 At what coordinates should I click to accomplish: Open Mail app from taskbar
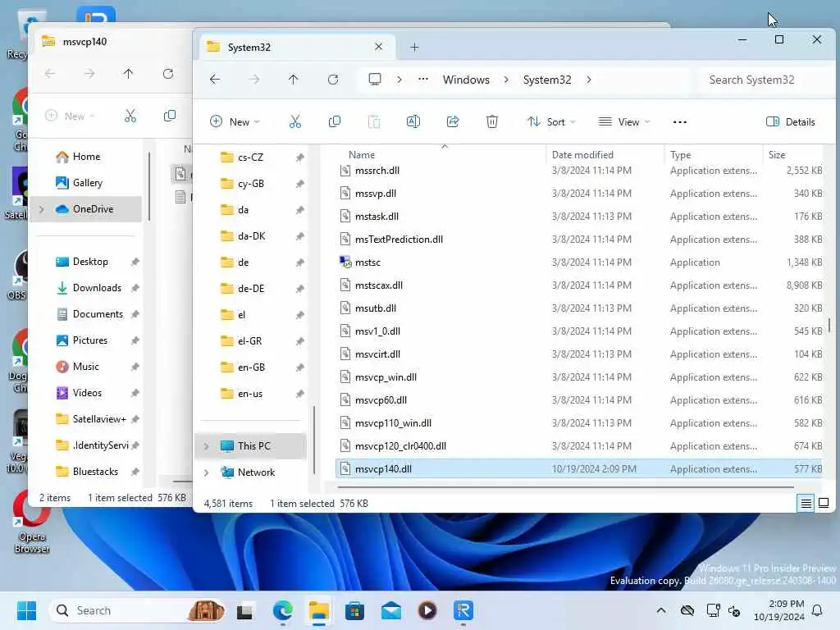(391, 610)
